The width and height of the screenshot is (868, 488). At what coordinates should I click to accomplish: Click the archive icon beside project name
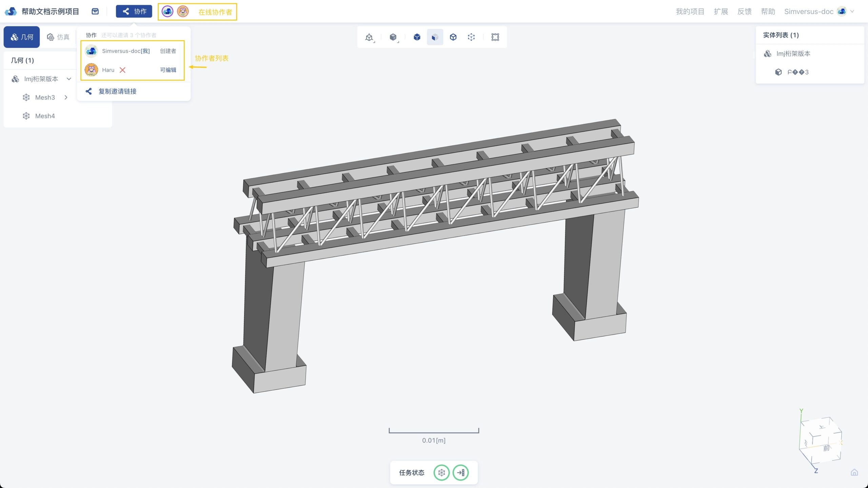(95, 11)
